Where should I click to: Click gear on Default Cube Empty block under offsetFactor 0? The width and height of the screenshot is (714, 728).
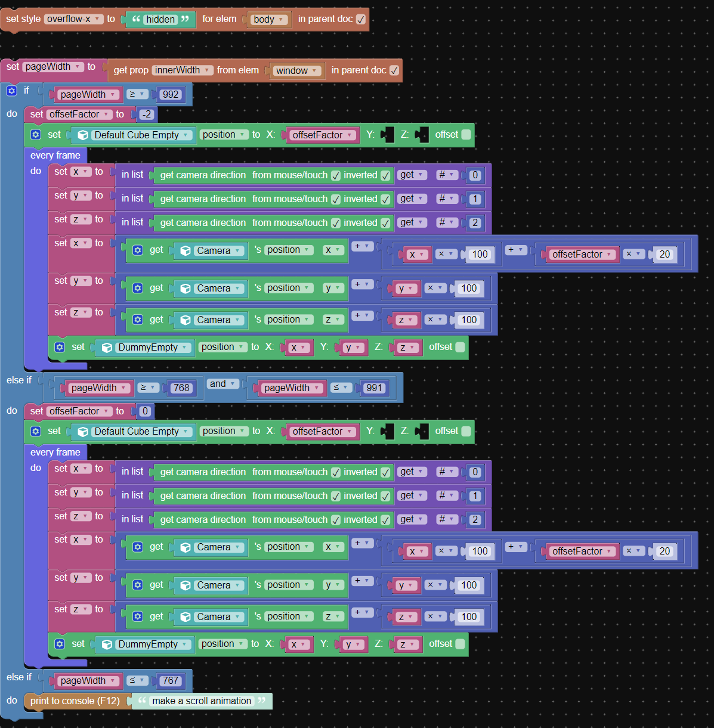pos(35,431)
